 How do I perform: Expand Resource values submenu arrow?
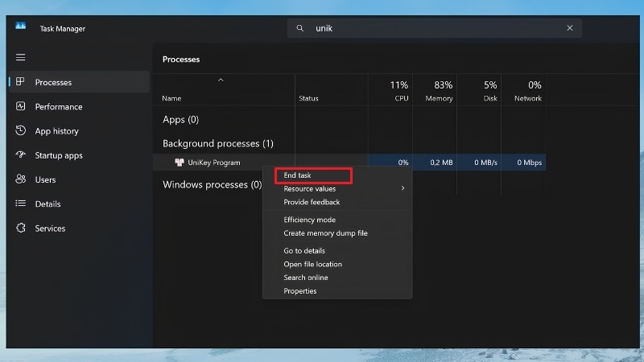coord(402,188)
